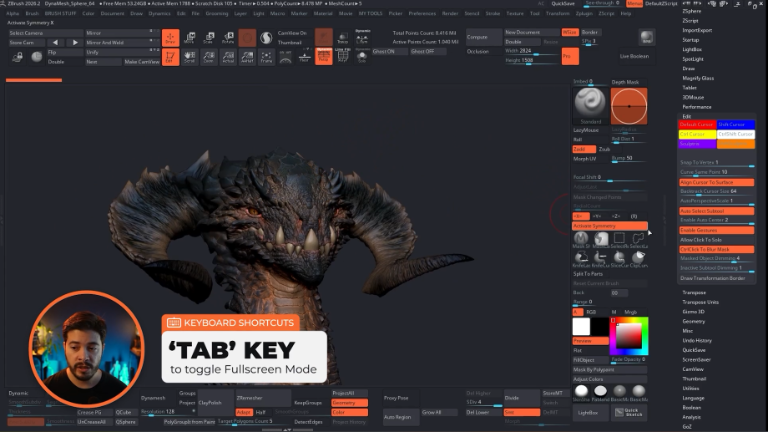Screen dimensions: 768x432
Task: Toggle the Edit mode button
Action: point(170,57)
